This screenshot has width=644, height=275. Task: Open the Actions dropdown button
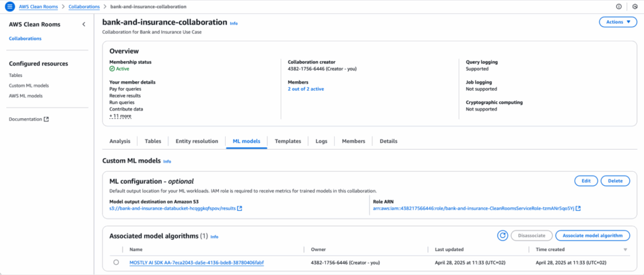(x=618, y=22)
